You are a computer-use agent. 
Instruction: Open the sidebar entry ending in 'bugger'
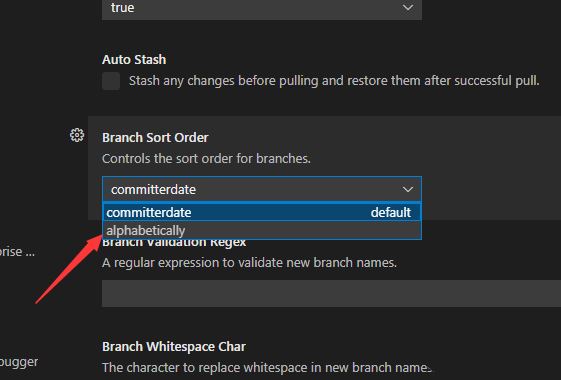click(19, 362)
